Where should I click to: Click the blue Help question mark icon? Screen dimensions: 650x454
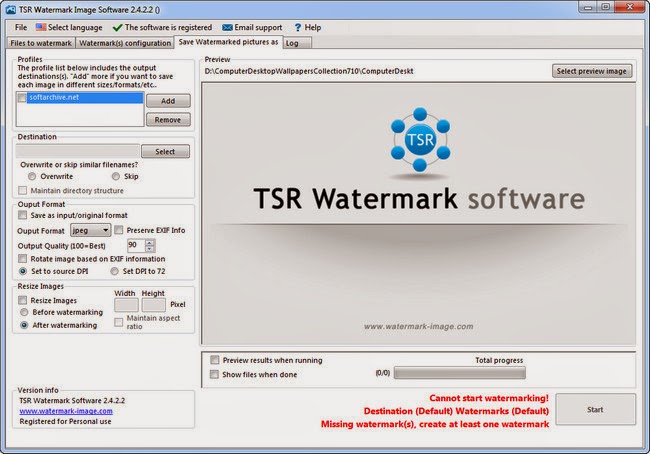(298, 27)
